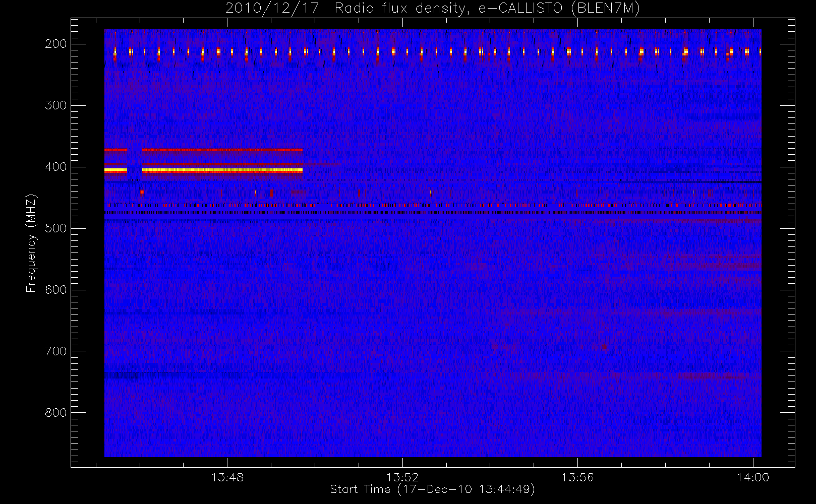This screenshot has width=816, height=504.
Task: Select the '400' frequency axis label
Action: click(55, 167)
